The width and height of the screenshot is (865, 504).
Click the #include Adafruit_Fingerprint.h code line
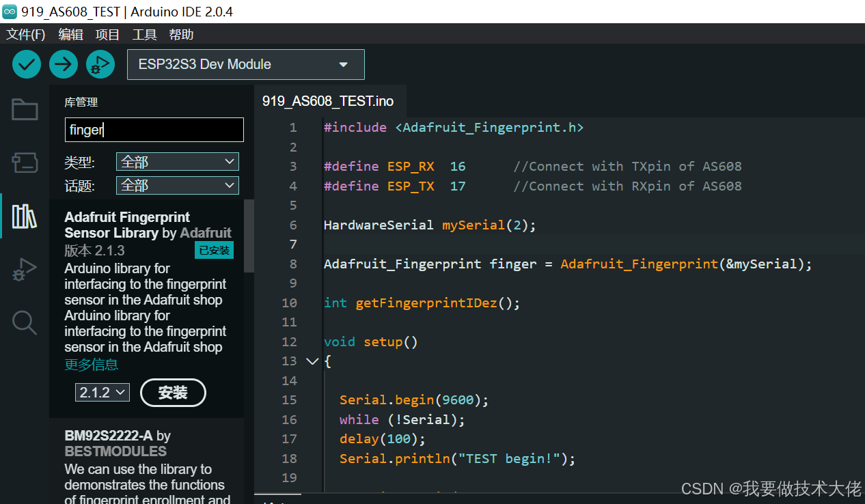(454, 127)
